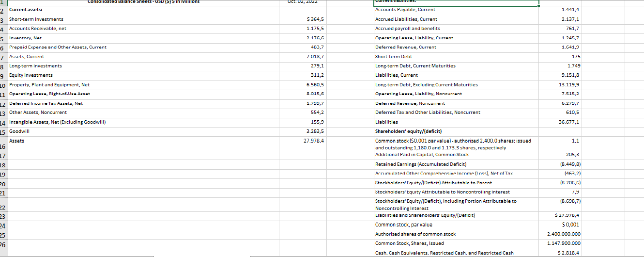Viewport: 644px width, 257px height.
Task: Select 'Deferred Revenue, Noncurrent' label cell
Action: [456, 103]
